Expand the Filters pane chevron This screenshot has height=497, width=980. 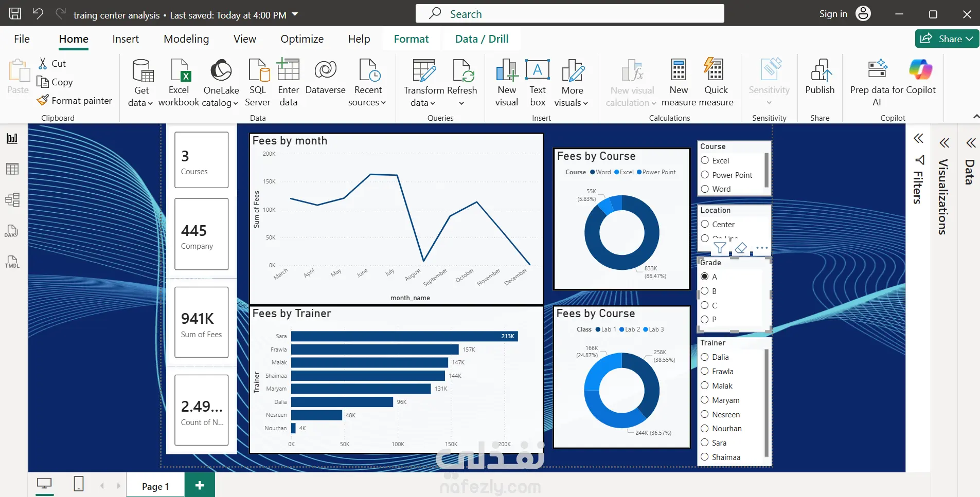tap(918, 138)
